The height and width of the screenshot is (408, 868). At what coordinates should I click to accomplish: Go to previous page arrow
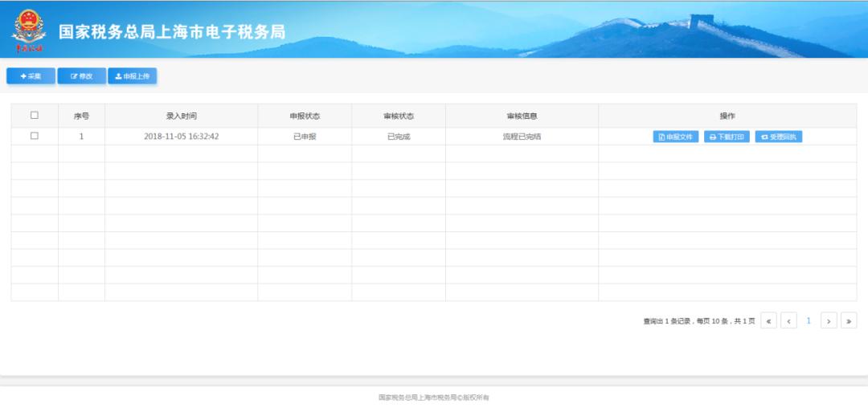pyautogui.click(x=788, y=320)
